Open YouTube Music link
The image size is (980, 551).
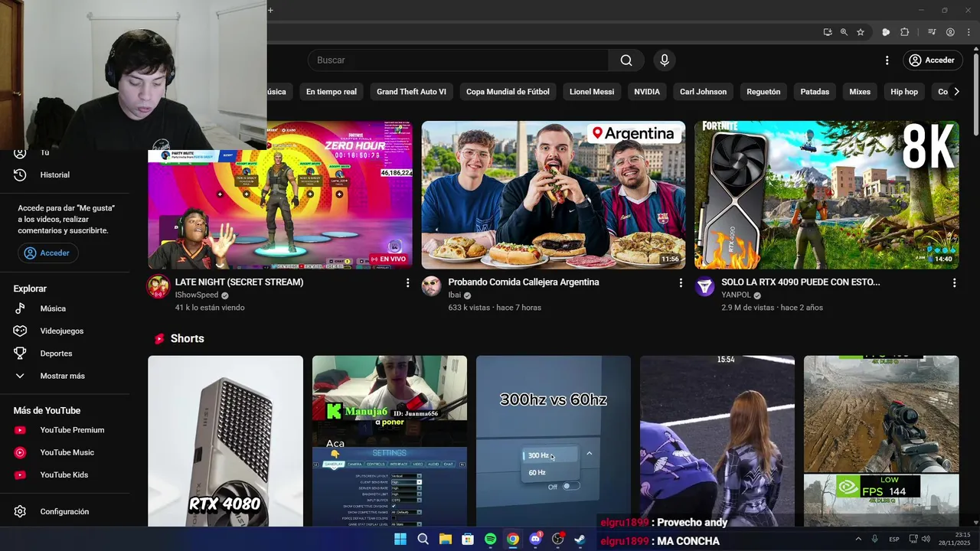66,452
